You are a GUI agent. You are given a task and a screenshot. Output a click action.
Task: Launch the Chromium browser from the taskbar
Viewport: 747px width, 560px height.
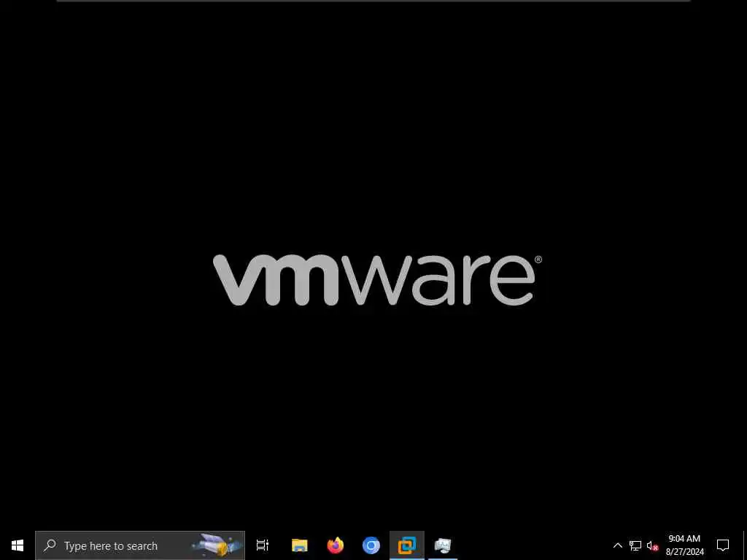pos(371,545)
